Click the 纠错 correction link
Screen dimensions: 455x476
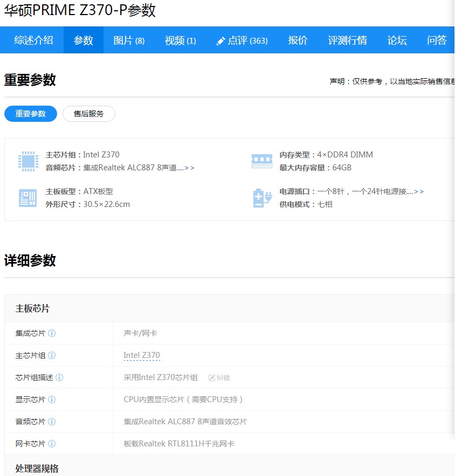219,378
